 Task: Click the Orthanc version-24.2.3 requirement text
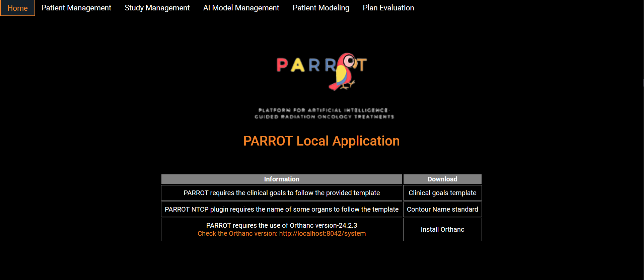tap(281, 225)
